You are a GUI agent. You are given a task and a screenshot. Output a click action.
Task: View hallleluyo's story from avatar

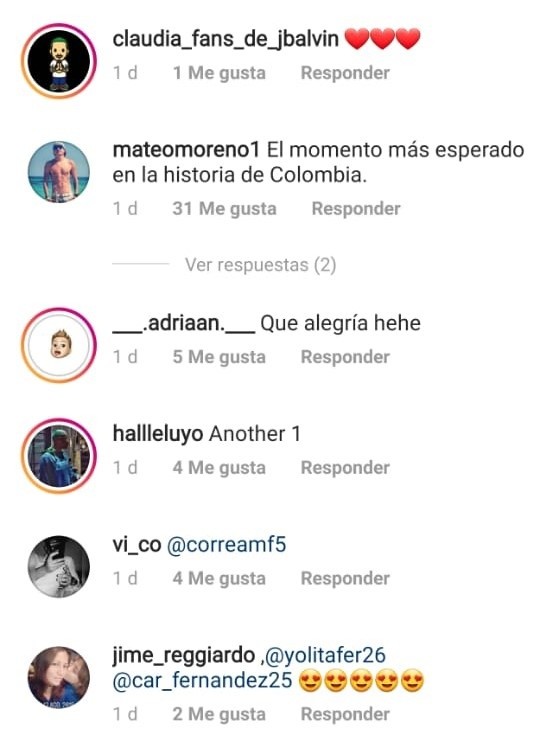(x=59, y=456)
